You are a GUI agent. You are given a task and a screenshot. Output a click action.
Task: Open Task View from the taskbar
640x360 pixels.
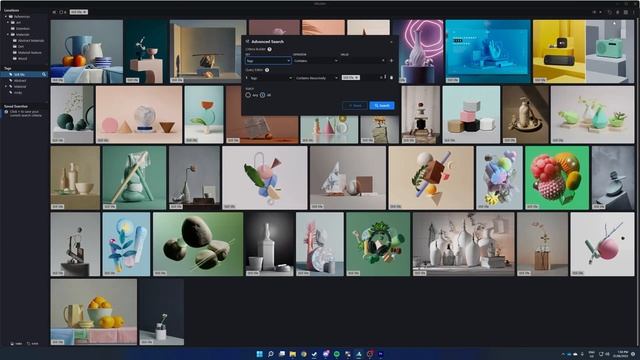click(282, 354)
